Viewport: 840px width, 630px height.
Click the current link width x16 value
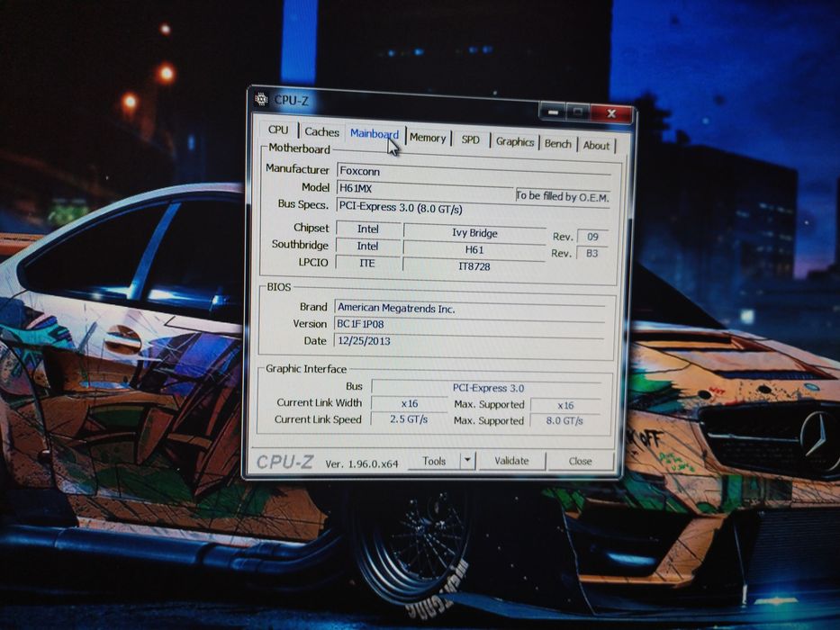[x=410, y=403]
